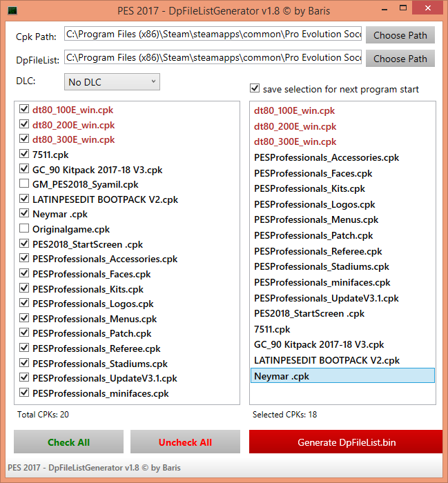448x483 pixels.
Task: Uncheck PES2018_StartScreen .cpk checkbox
Action: [24, 244]
